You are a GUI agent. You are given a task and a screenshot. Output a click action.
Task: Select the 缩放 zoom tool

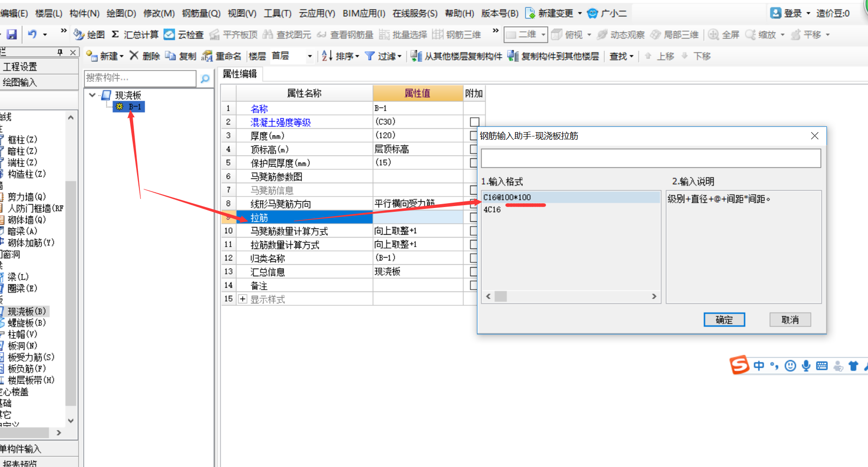click(x=761, y=34)
